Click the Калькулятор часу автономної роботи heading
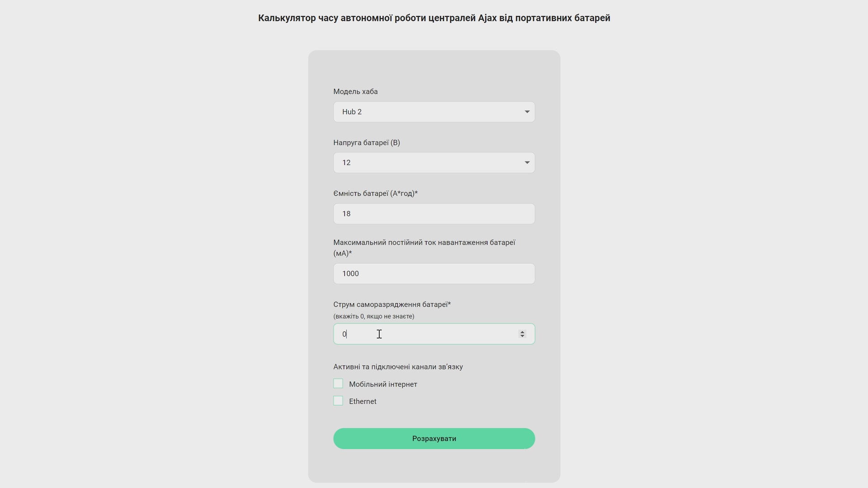 pos(434,18)
